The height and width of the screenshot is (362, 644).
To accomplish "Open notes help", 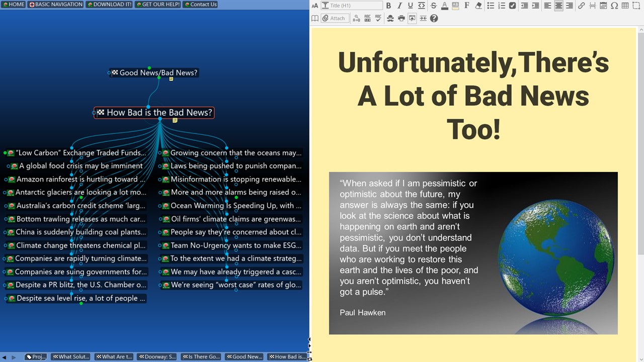I will coord(434,18).
